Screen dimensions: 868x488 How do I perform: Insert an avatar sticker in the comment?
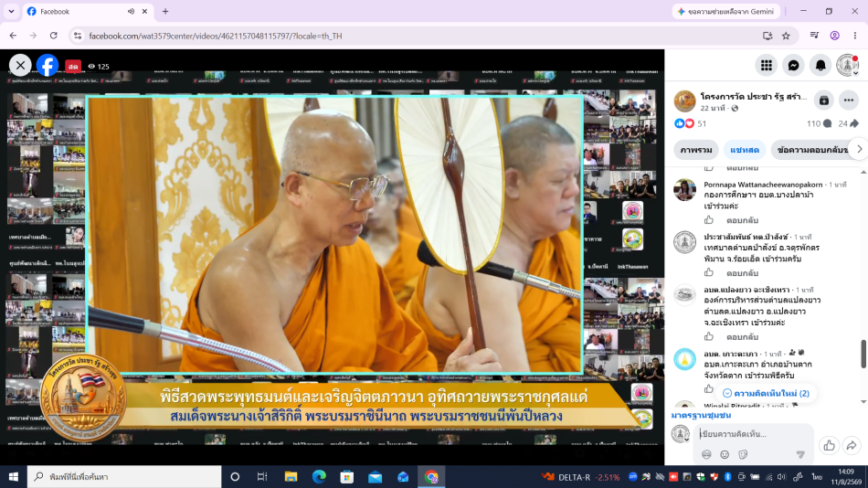pos(706,454)
